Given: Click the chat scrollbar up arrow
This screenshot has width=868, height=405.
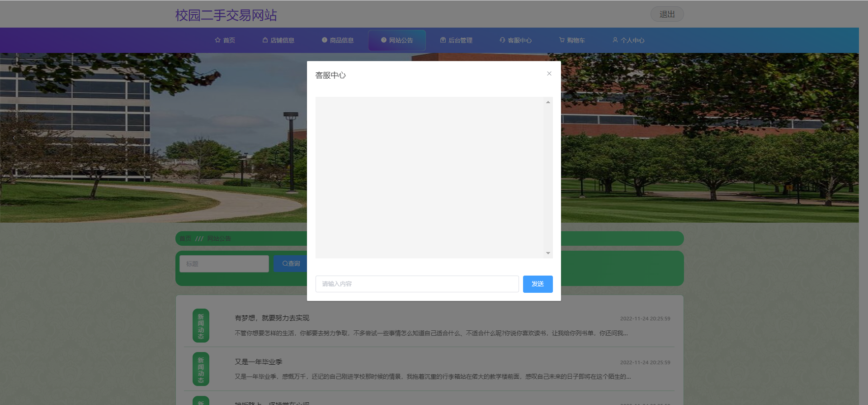Looking at the screenshot, I should point(548,102).
